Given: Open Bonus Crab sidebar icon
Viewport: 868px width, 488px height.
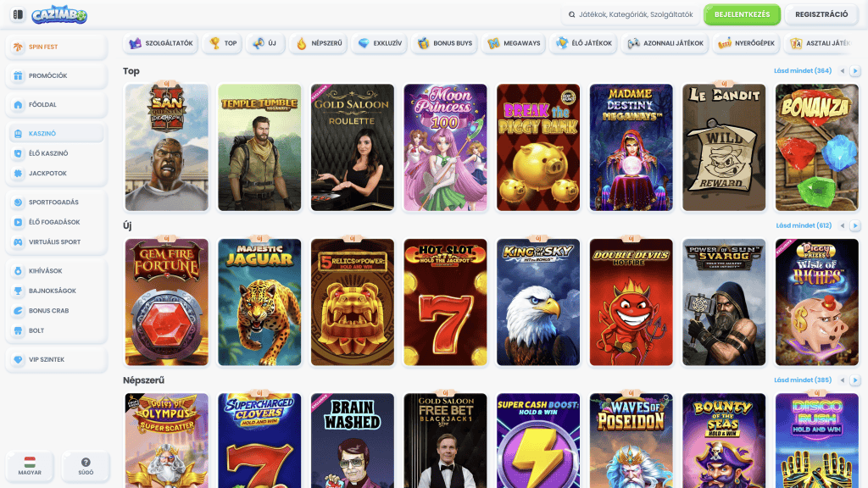Looking at the screenshot, I should pyautogui.click(x=19, y=310).
